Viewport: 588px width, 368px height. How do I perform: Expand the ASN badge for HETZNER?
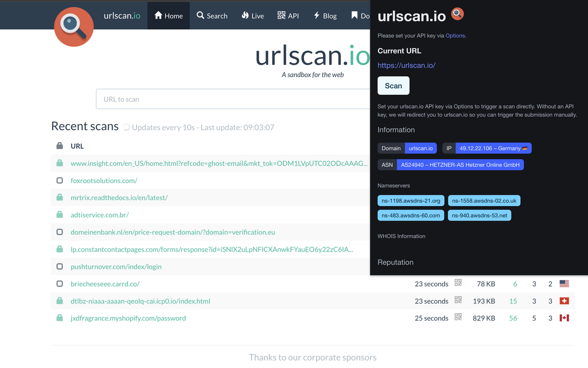[460, 164]
